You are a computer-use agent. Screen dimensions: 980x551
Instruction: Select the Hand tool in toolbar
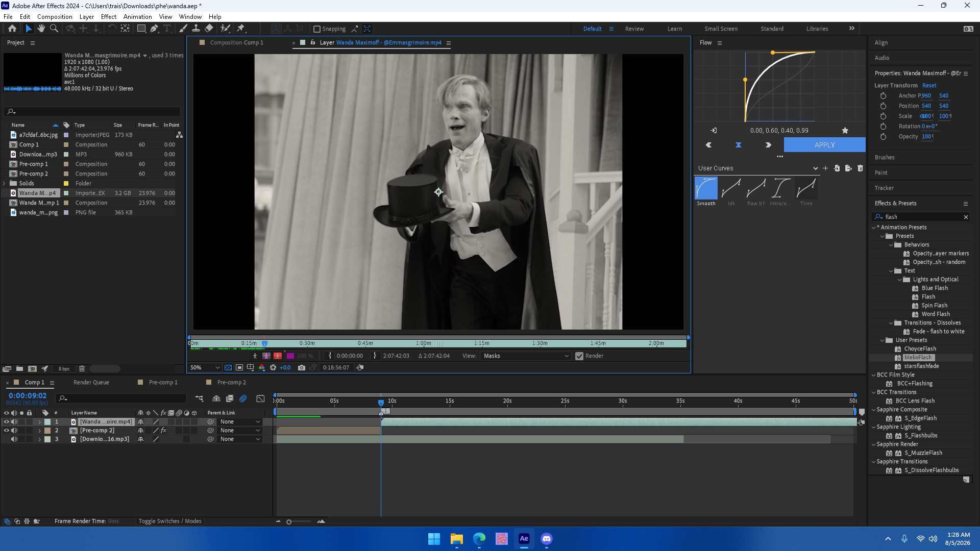coord(41,29)
